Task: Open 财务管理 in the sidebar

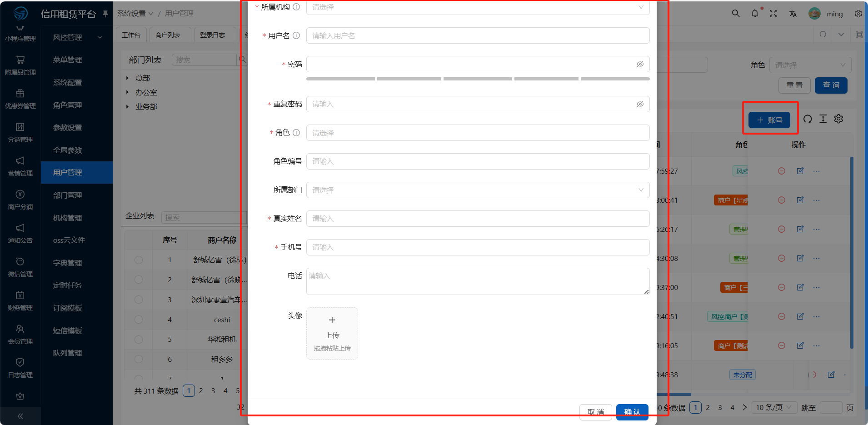Action: tap(20, 301)
